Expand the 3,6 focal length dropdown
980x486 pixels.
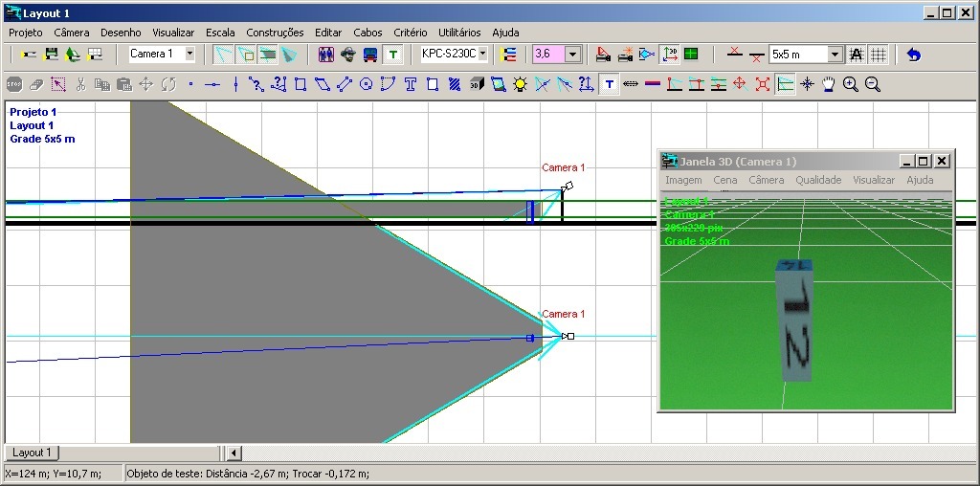point(573,55)
